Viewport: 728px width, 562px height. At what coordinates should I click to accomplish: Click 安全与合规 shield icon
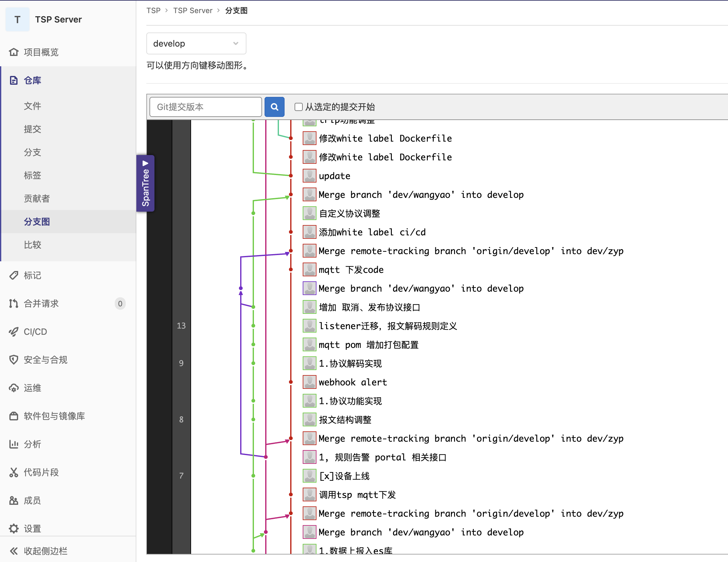(14, 360)
